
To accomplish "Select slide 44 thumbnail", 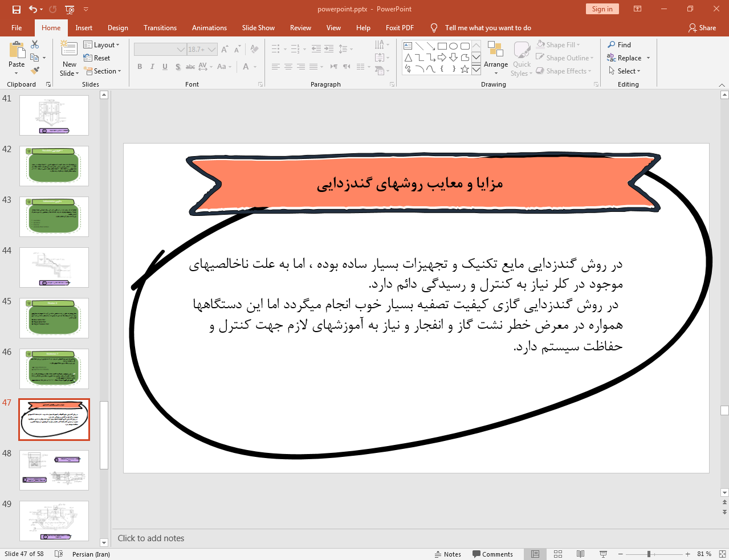I will [54, 267].
